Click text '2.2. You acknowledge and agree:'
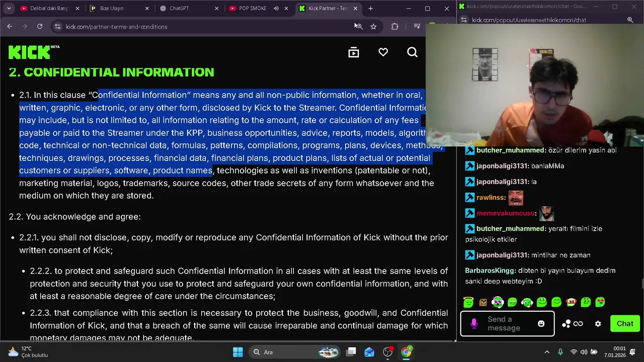Screen dimensions: 644x362 tap(74, 217)
